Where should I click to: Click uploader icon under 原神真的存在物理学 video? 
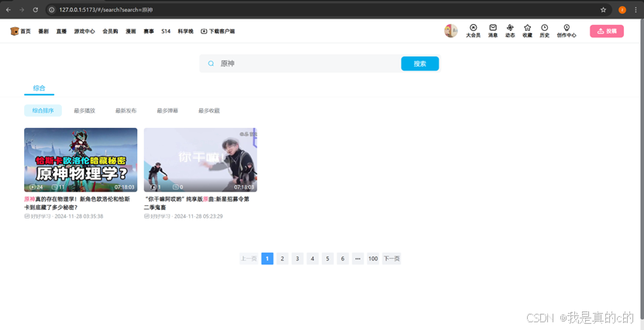27,216
